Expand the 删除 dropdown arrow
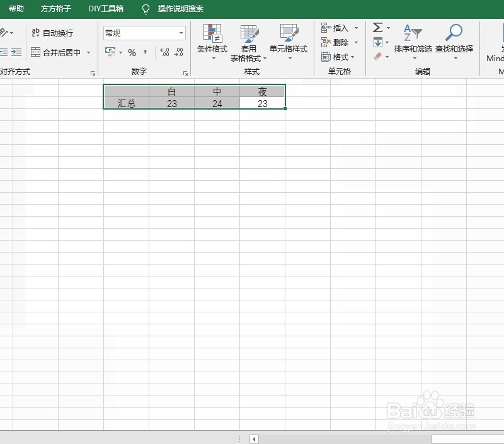Image resolution: width=504 pixels, height=444 pixels. coord(356,42)
